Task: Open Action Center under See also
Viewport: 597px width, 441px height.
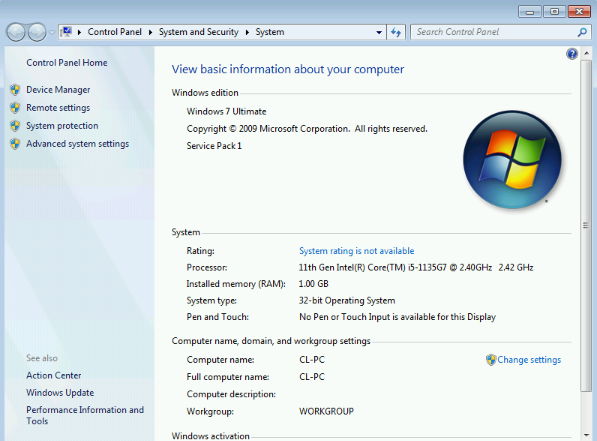Action: tap(54, 375)
